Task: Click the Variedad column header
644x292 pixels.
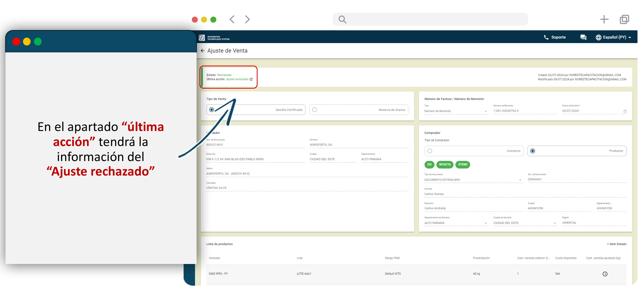Action: point(214,258)
